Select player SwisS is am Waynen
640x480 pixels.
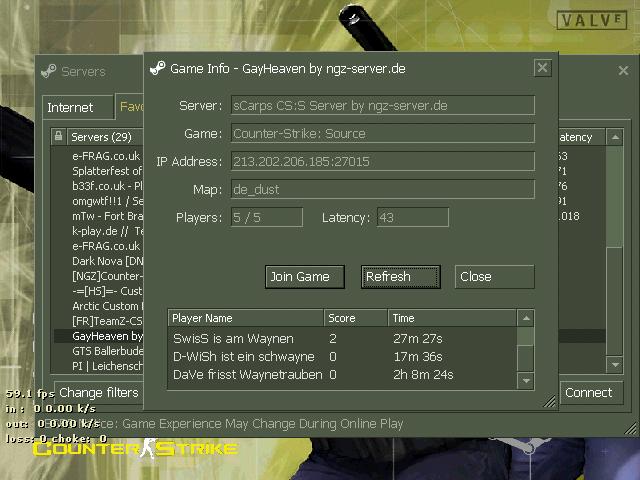342,338
